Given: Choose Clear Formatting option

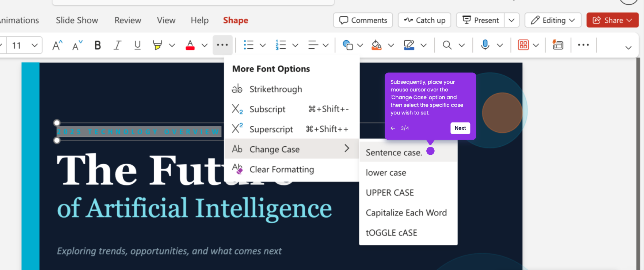Looking at the screenshot, I should [291, 169].
